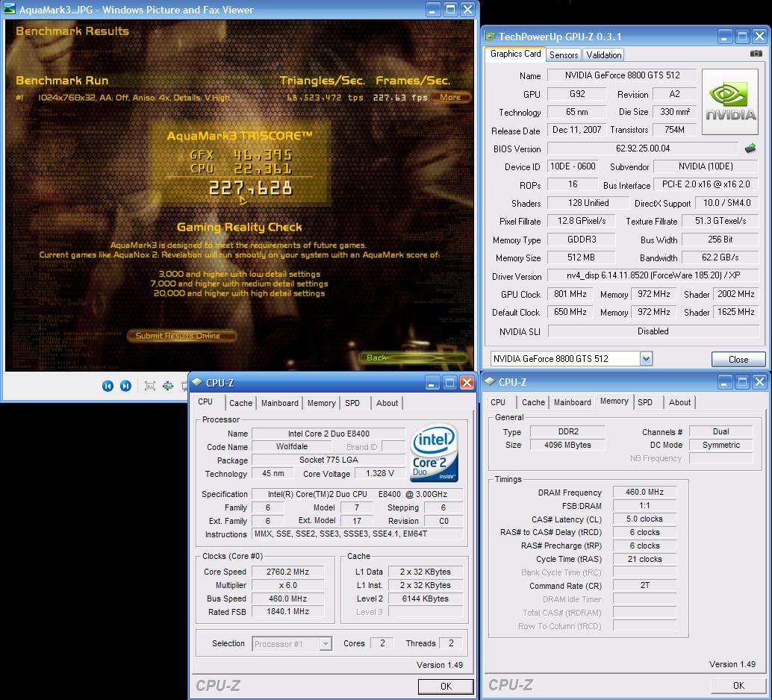
Task: Click the GPU-Z screenshot camera icon
Action: coord(756,54)
